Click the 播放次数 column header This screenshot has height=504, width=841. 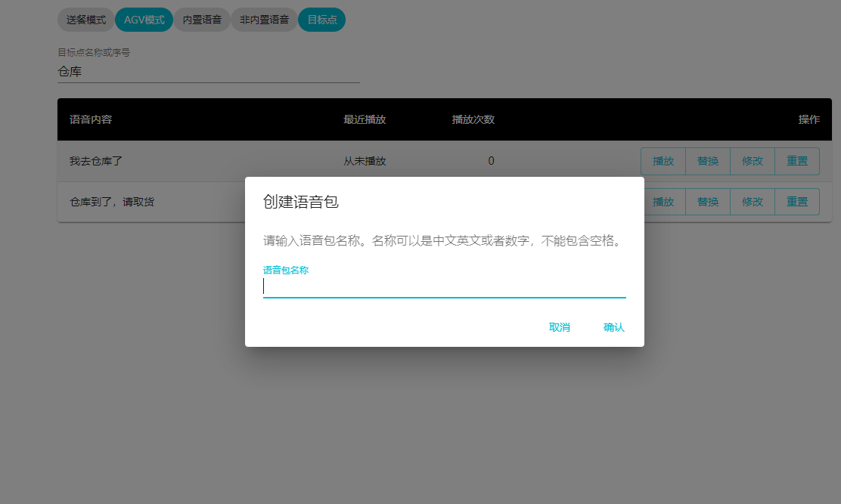pos(473,119)
